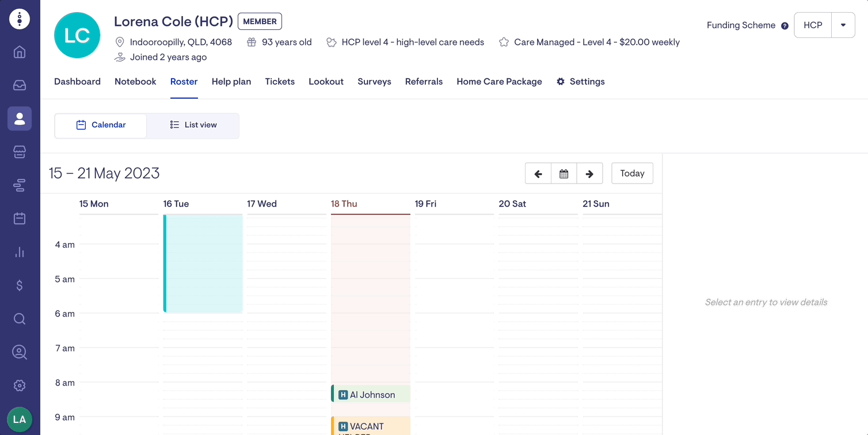
Task: Open the sidebar settings gear icon
Action: (x=20, y=386)
